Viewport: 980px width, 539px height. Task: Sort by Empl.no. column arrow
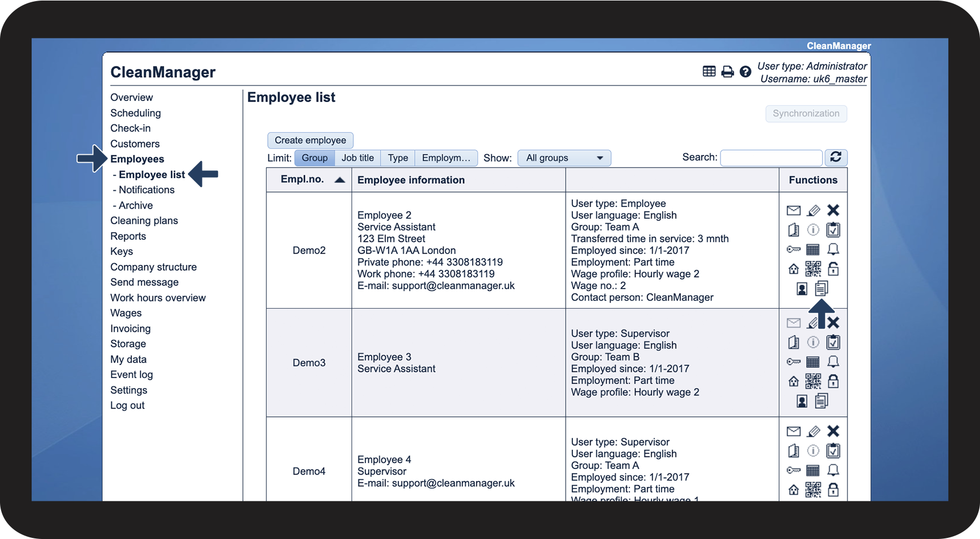point(340,180)
